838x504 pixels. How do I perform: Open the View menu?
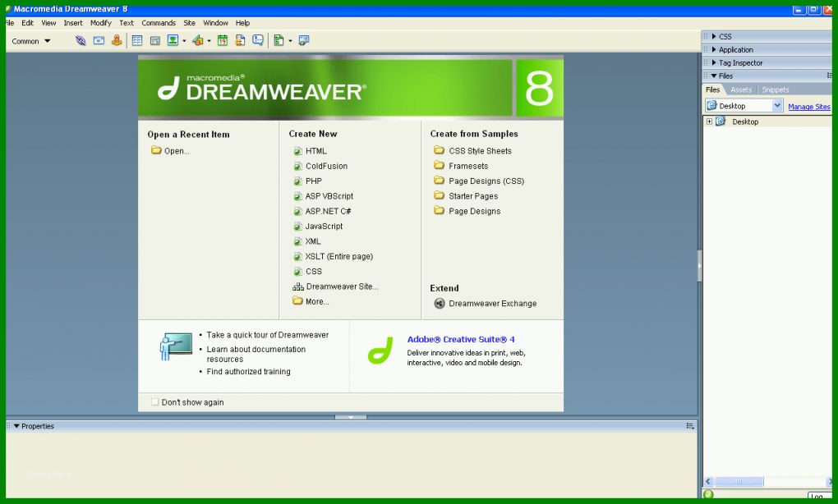48,23
